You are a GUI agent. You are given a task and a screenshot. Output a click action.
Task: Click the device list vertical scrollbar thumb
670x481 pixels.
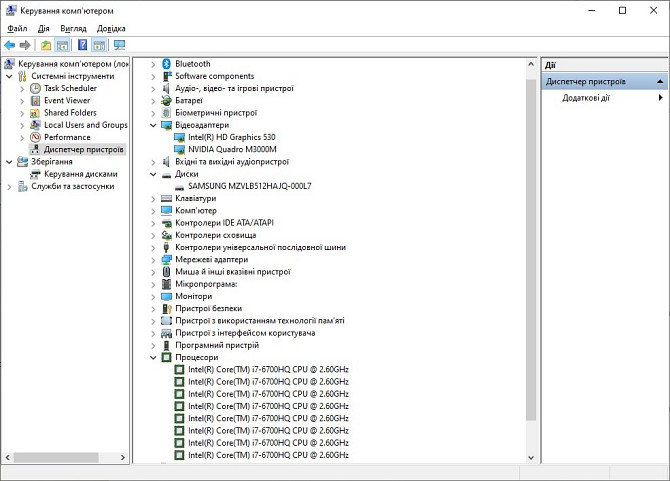[531, 249]
